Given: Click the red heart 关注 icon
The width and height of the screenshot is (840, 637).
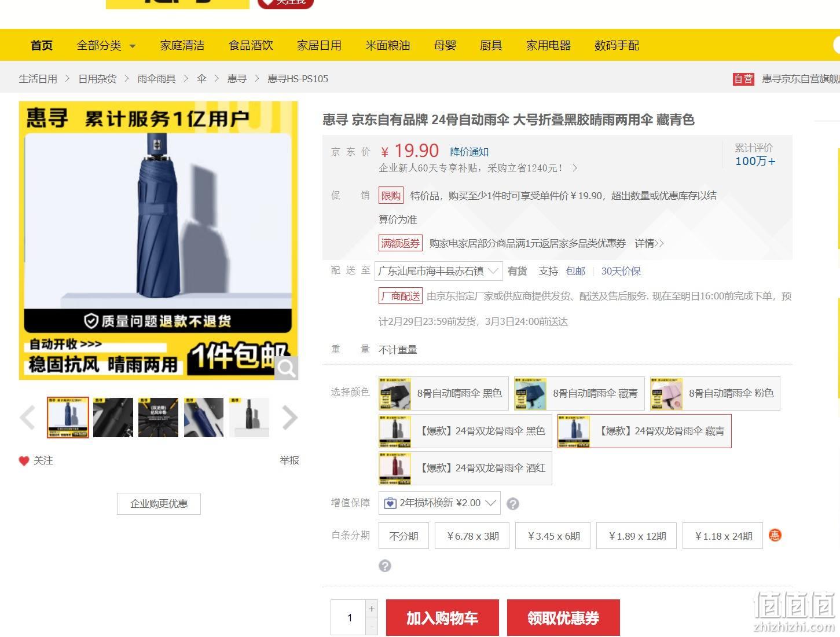Looking at the screenshot, I should [x=24, y=461].
